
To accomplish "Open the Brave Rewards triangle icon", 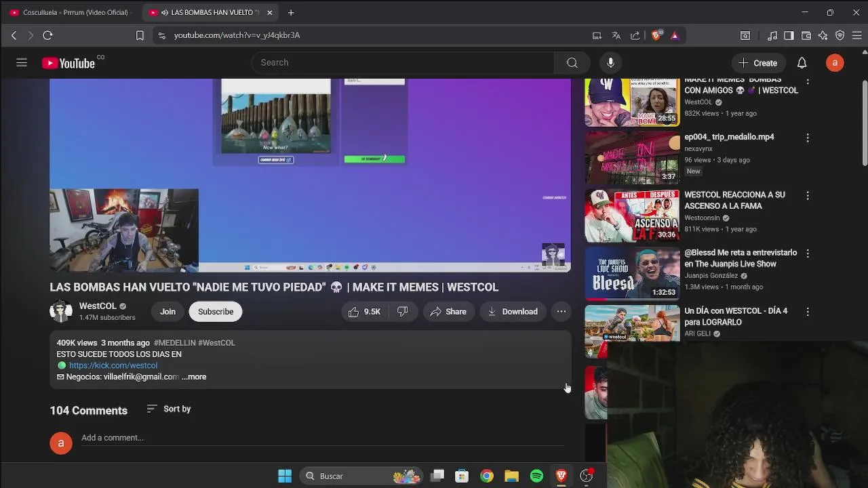I will click(x=675, y=35).
